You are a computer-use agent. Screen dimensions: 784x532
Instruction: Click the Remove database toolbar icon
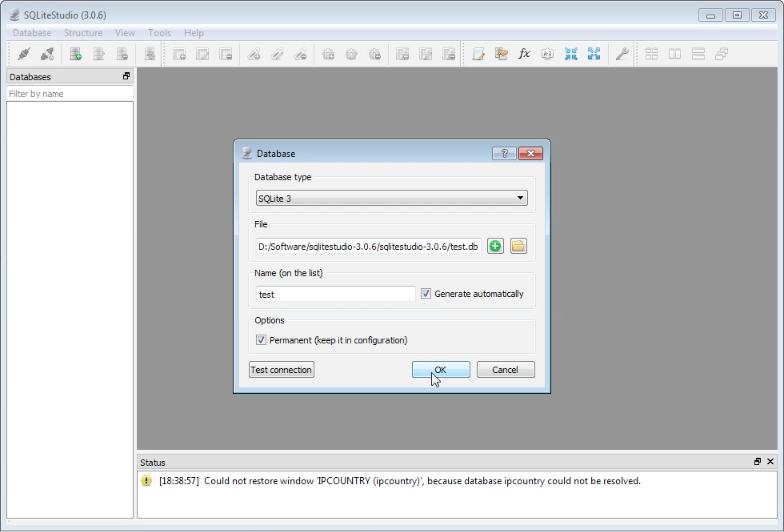click(x=122, y=54)
